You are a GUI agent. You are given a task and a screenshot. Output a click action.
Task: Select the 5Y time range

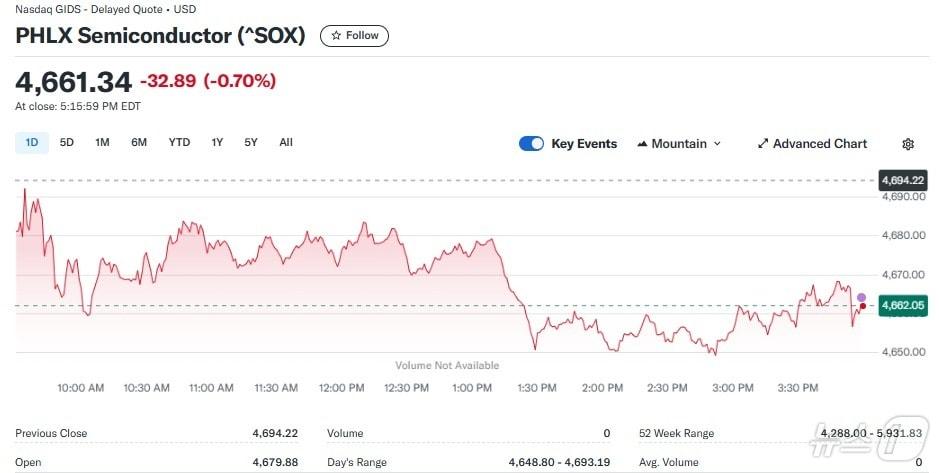(x=251, y=143)
